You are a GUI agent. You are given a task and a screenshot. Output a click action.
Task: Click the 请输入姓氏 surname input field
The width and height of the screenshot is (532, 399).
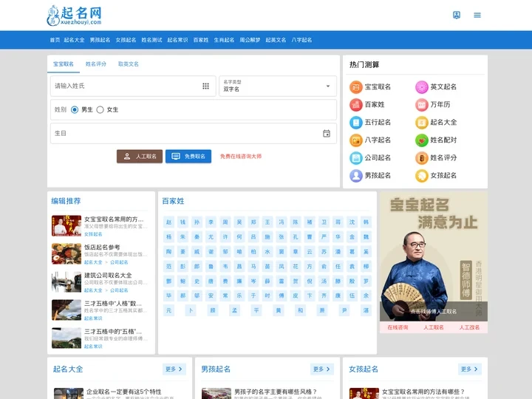coord(133,86)
